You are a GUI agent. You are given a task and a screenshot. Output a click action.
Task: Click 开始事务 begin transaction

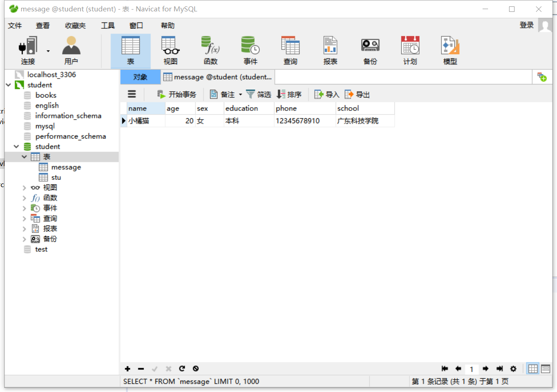177,94
